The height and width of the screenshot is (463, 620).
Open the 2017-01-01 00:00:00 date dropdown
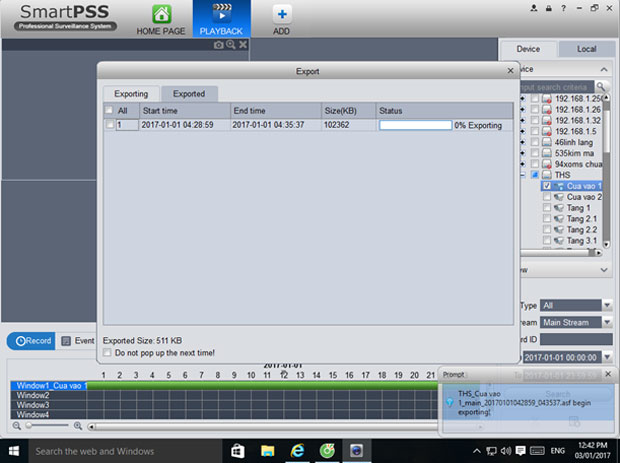coord(607,357)
